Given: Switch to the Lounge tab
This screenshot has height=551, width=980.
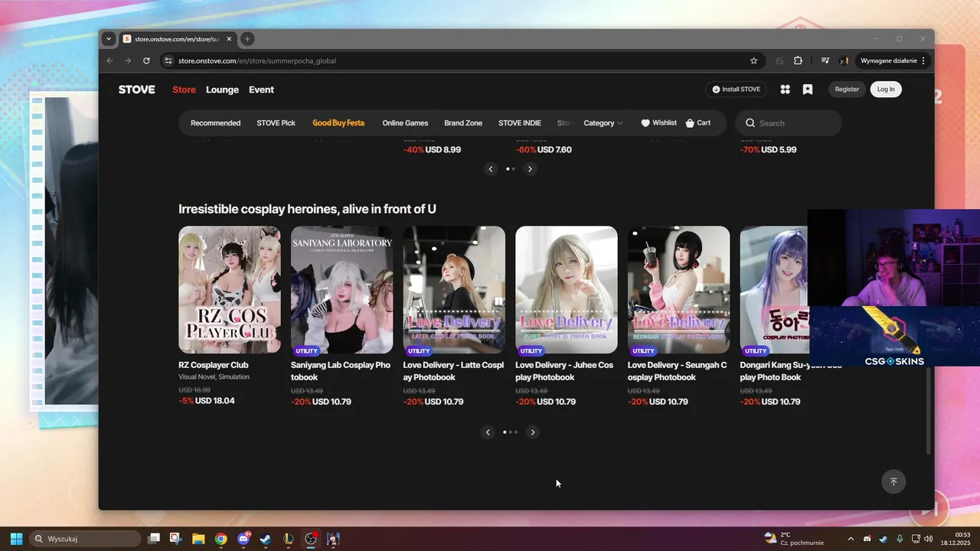Looking at the screenshot, I should coord(222,90).
